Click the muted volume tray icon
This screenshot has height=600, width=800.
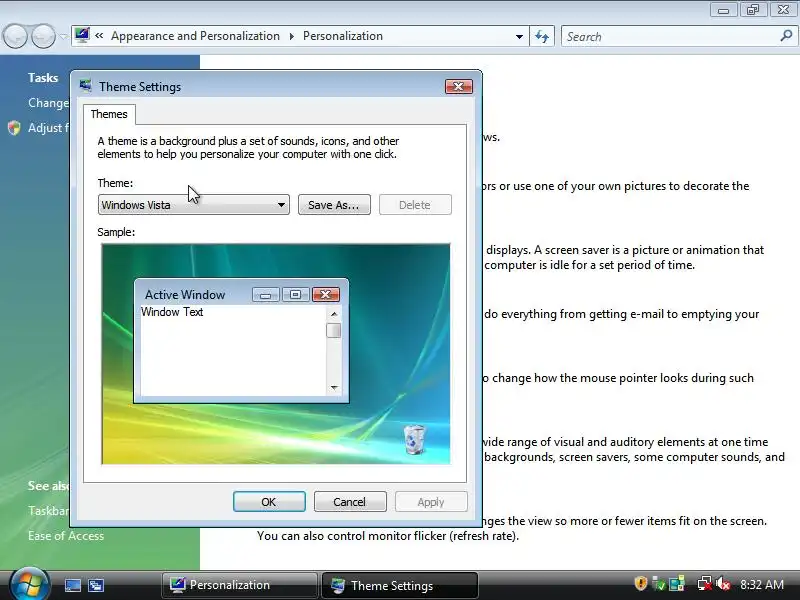pyautogui.click(x=723, y=584)
